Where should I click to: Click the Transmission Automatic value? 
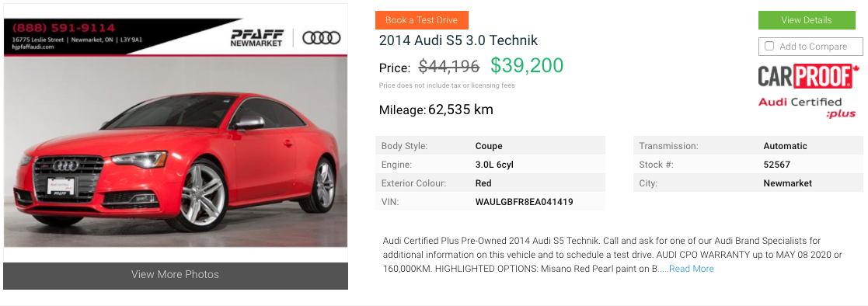[785, 146]
